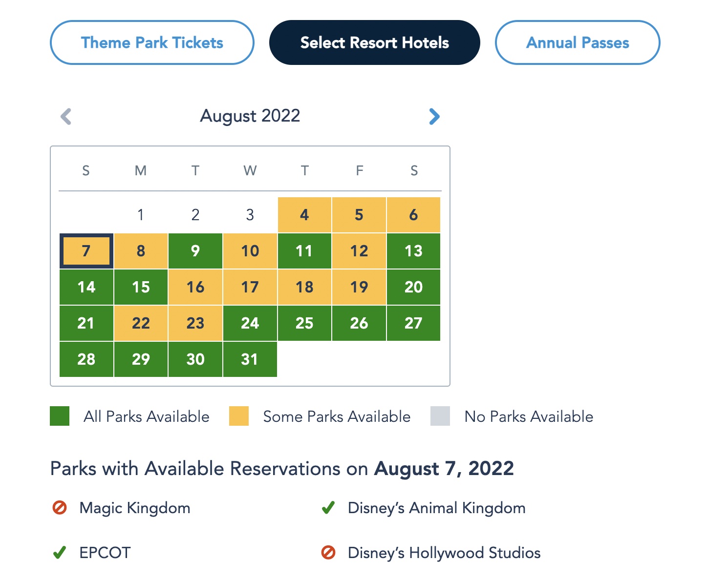
Task: Click Hollywood Studios unavailable icon
Action: pos(328,553)
